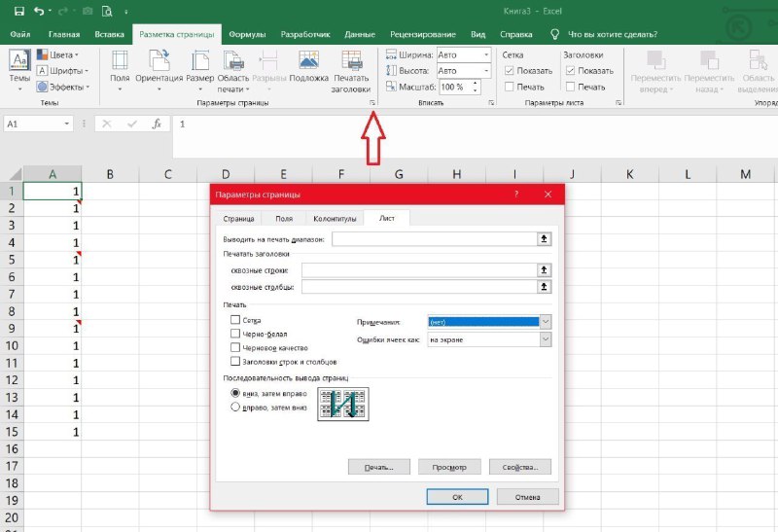Click the Select All corner triangle
Viewport: 778px width, 532px height.
[16, 174]
